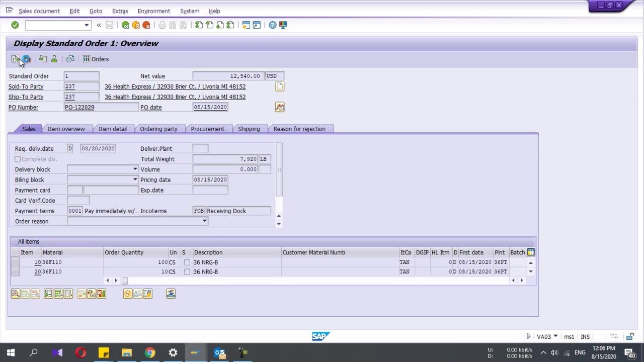Expand the Billing block dropdown

coord(135,180)
